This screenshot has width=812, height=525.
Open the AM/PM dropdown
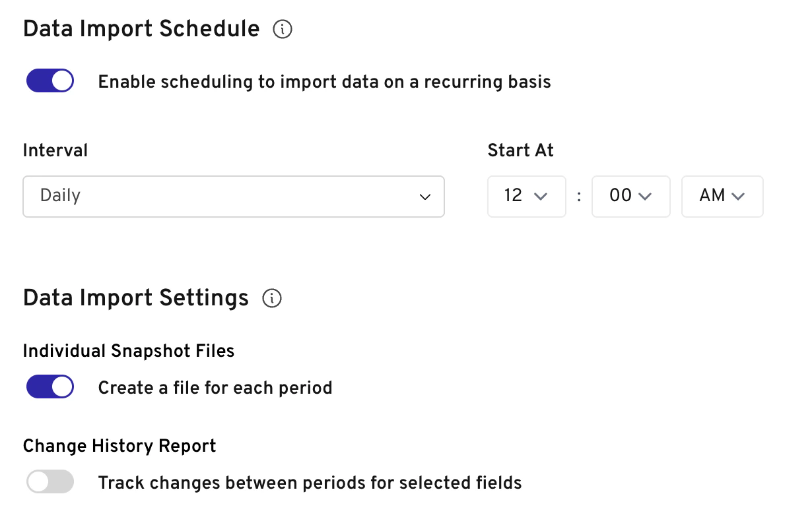point(722,197)
